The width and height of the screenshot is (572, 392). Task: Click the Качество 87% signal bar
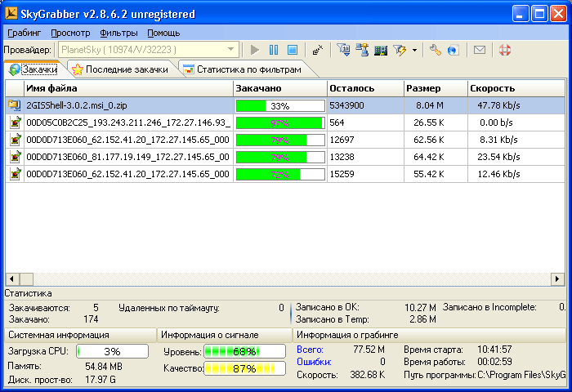coord(244,368)
